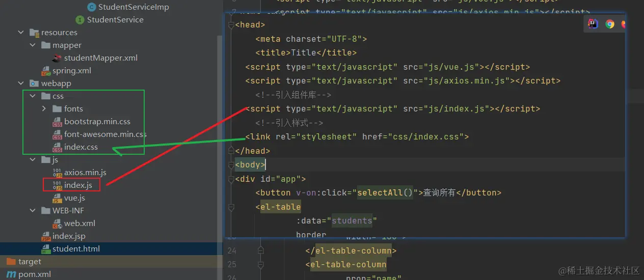Place the cursor at the <body> tag
The image size is (644, 280).
[250, 164]
